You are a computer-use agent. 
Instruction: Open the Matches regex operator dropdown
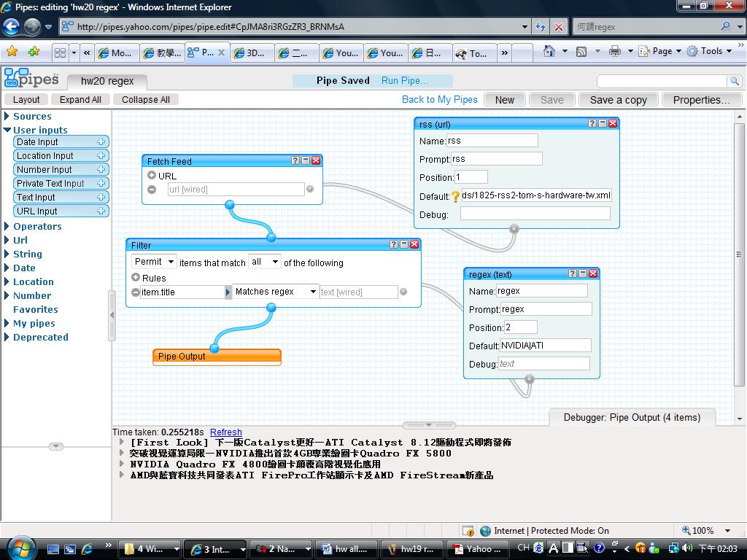coord(276,292)
